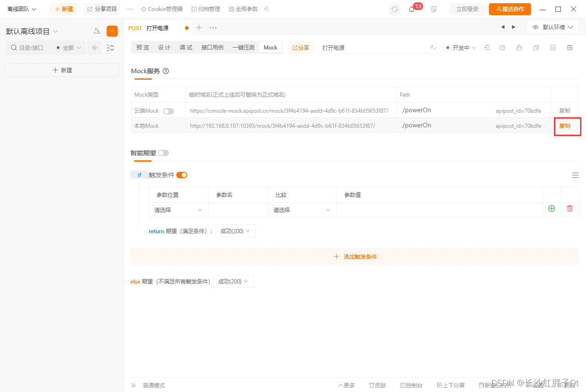Switch to the 设计 tab
The image size is (586, 392).
coord(164,48)
